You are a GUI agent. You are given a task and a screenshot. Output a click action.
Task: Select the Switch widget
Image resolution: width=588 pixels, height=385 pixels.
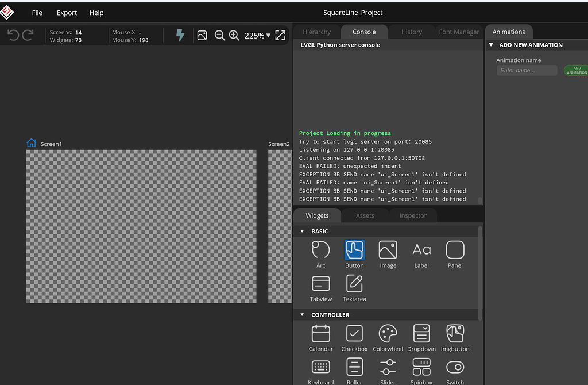pos(455,371)
